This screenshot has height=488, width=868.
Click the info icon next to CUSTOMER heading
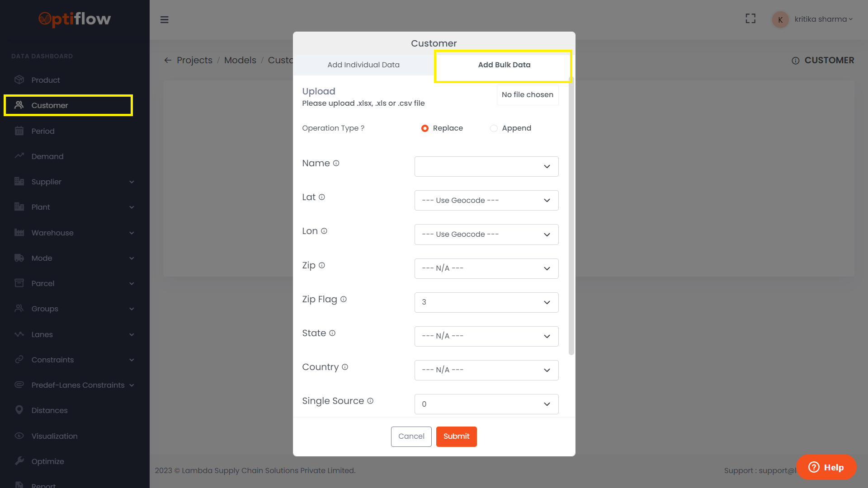coord(796,61)
